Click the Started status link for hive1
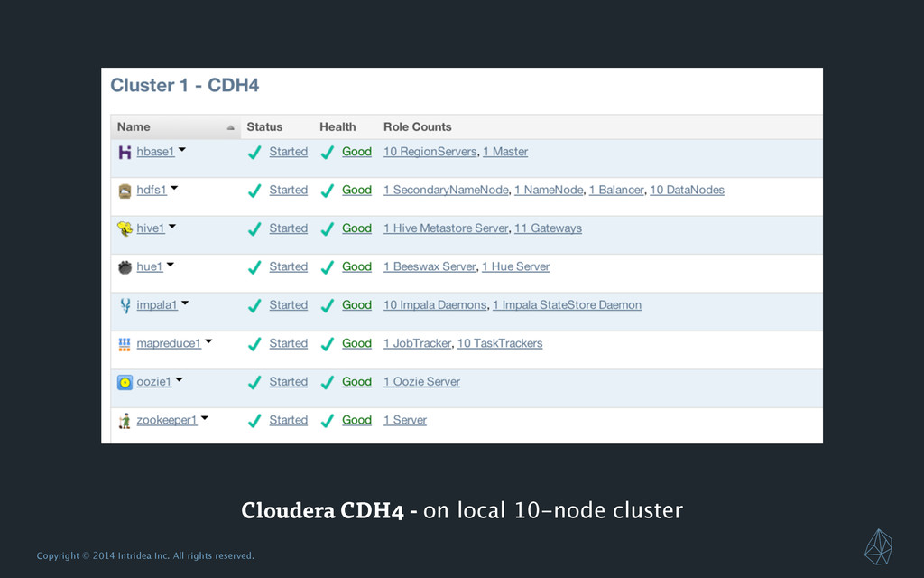Viewport: 924px width, 578px height. tap(288, 228)
